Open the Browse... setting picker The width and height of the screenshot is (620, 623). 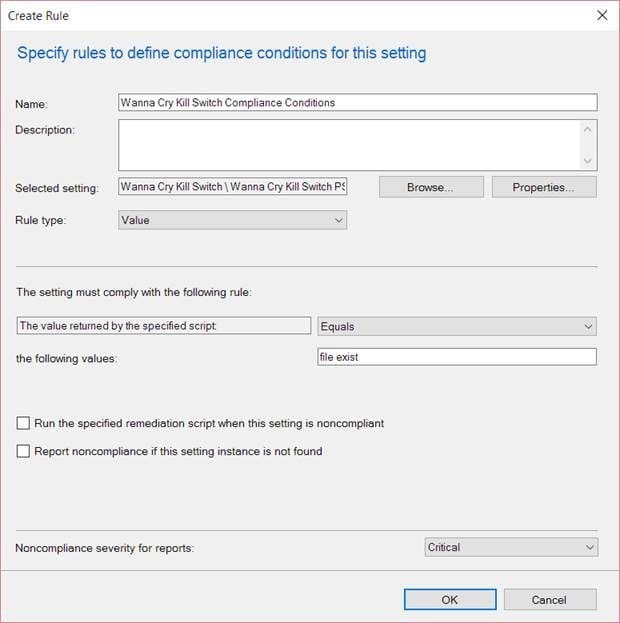(x=431, y=187)
